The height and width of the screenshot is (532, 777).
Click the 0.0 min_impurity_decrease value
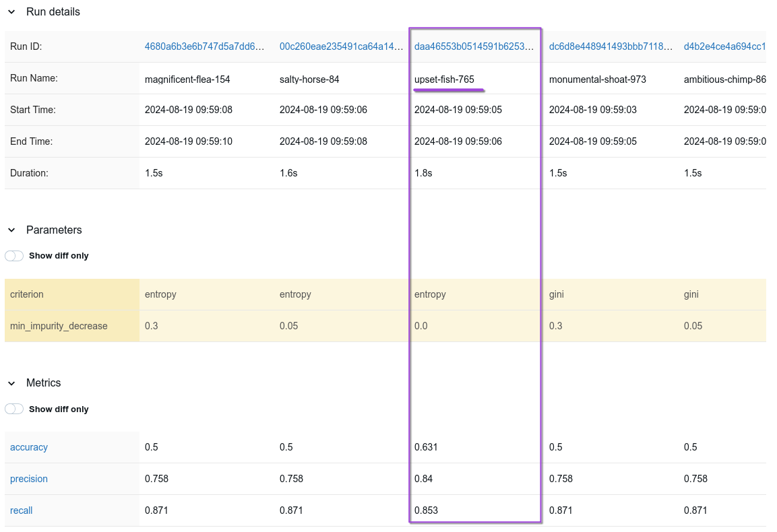point(421,326)
